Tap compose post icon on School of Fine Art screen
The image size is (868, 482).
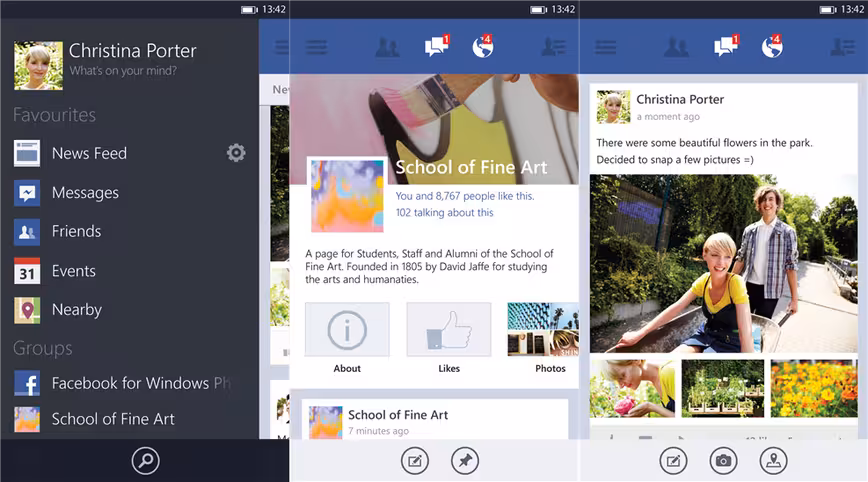point(415,460)
